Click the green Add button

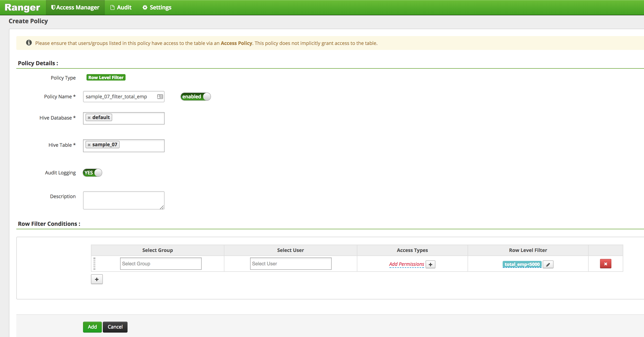(92, 327)
